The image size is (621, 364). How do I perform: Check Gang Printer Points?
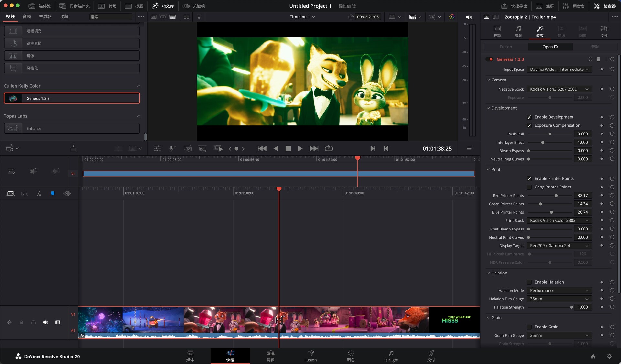(x=529, y=187)
